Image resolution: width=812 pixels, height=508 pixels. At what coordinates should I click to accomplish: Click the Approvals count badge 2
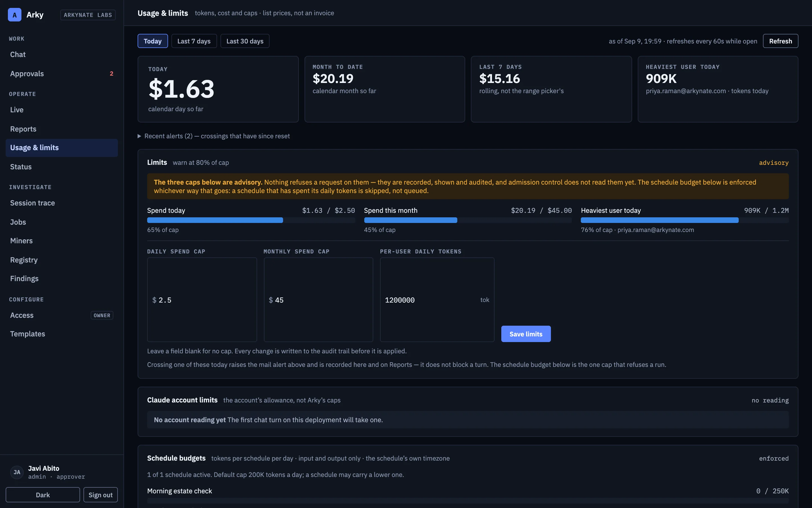coord(111,74)
